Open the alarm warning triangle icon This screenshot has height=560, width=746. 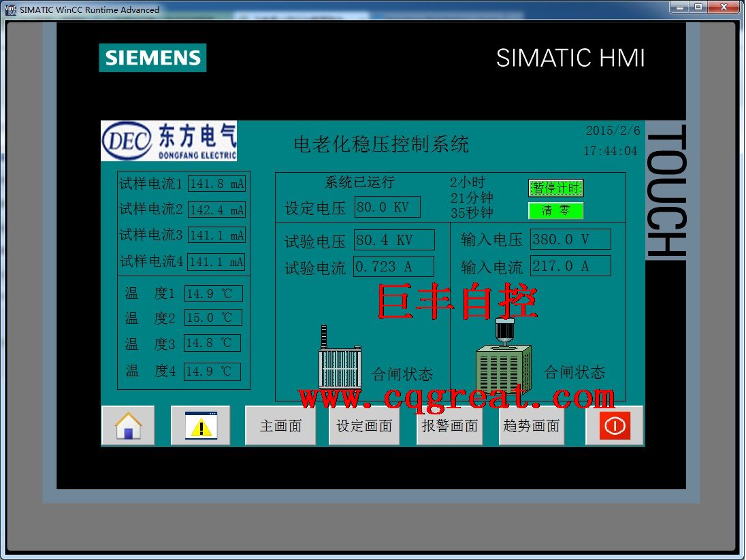point(201,426)
